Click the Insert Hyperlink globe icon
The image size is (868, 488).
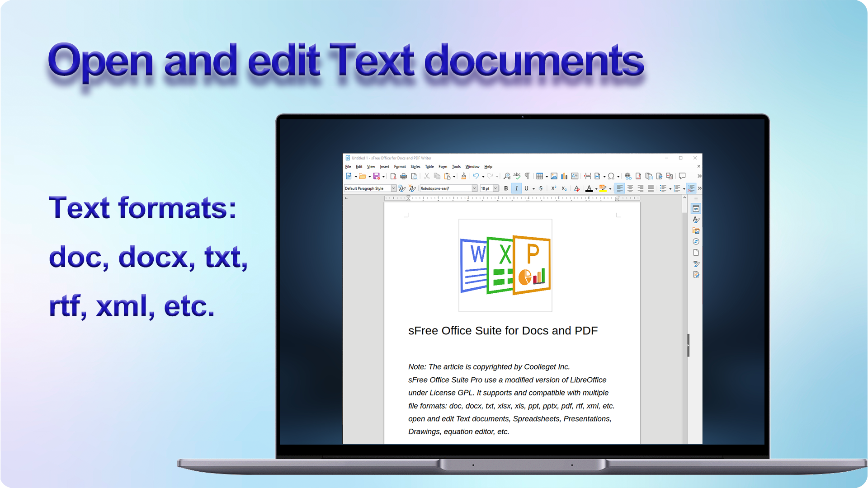tap(628, 176)
